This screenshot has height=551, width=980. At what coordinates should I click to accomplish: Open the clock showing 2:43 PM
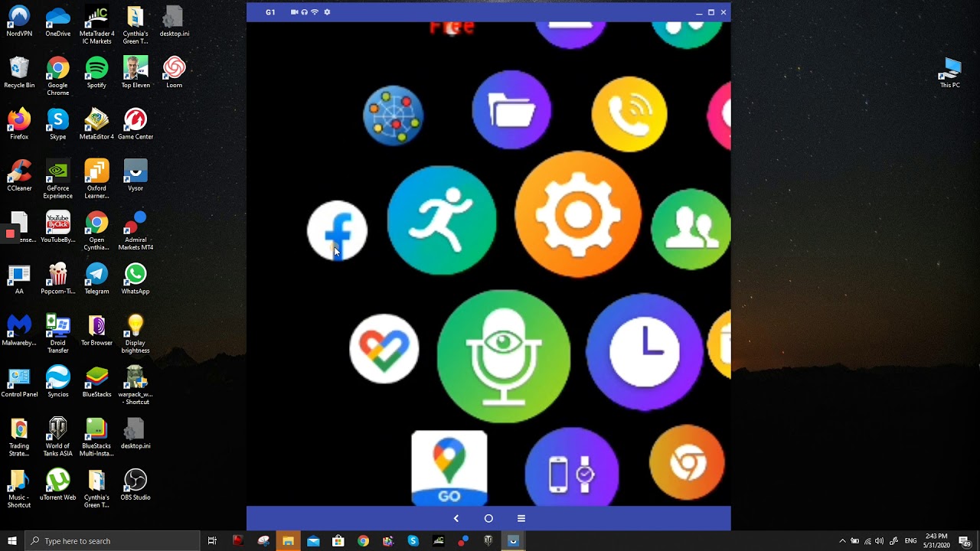tap(936, 541)
